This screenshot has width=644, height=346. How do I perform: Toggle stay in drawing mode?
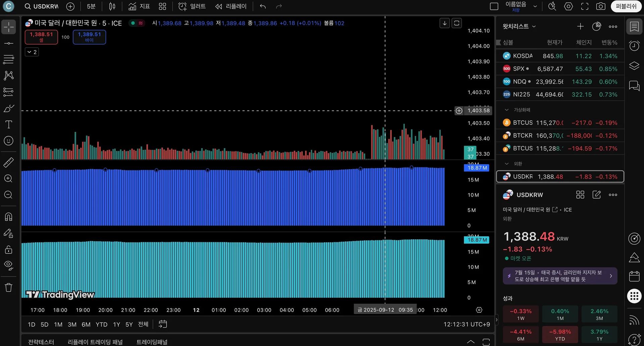point(9,233)
